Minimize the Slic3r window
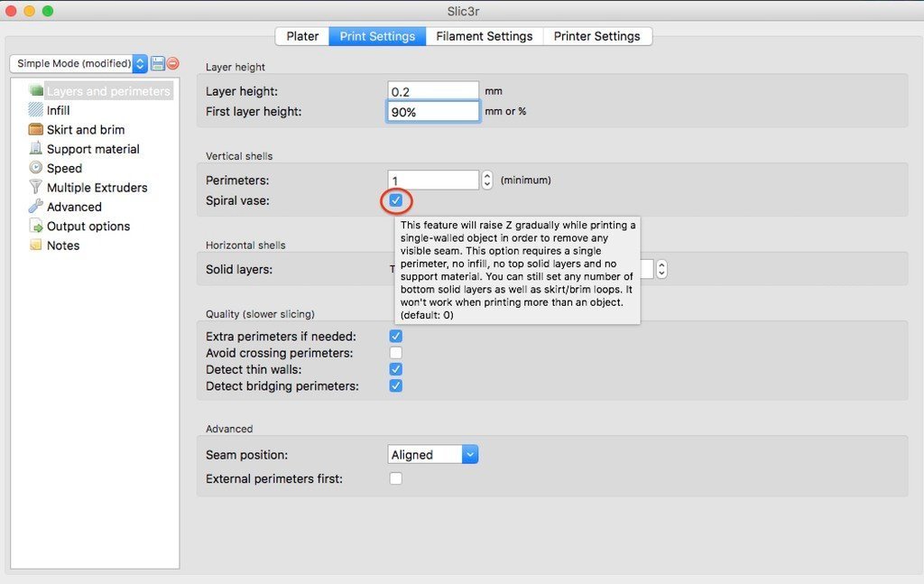 tap(30, 11)
